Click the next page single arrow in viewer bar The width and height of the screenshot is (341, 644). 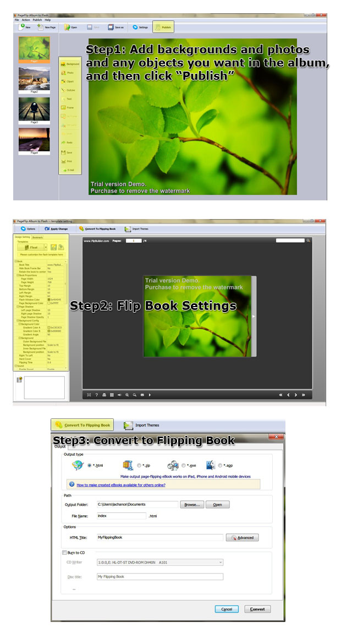click(x=295, y=395)
